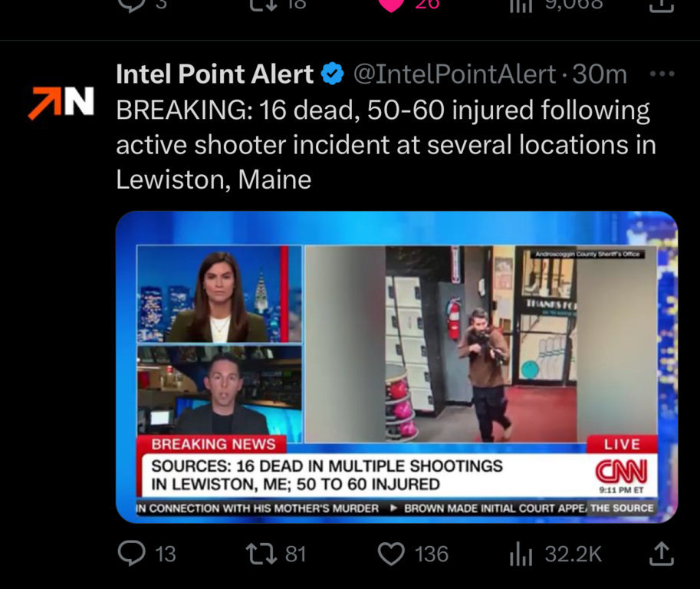
Task: Open the @IntelPointAlert handle link
Action: (x=455, y=74)
